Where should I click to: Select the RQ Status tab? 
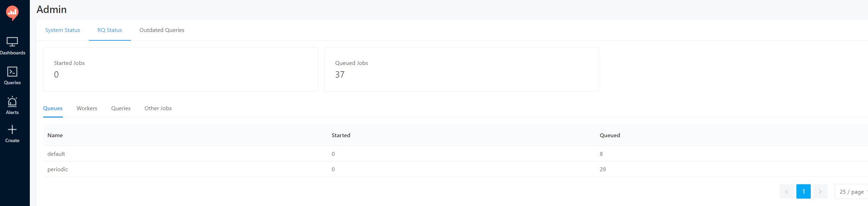tap(110, 30)
